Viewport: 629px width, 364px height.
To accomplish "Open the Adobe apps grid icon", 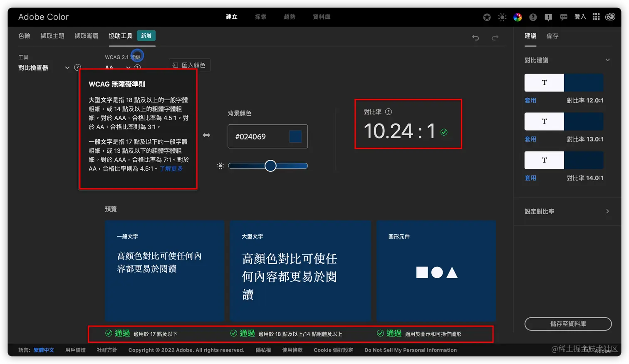I will (x=596, y=17).
